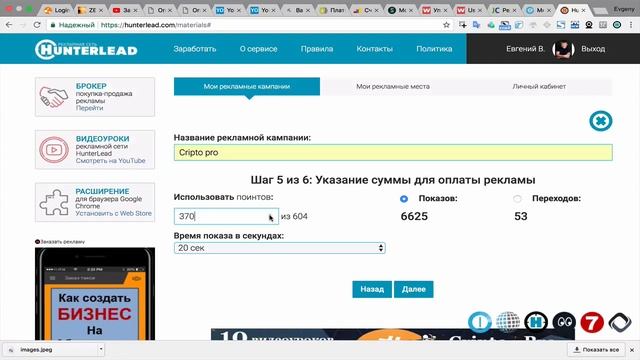Open the Chrome three-dot menu
Image resolution: width=640 pixels, height=360 pixels.
(x=631, y=25)
